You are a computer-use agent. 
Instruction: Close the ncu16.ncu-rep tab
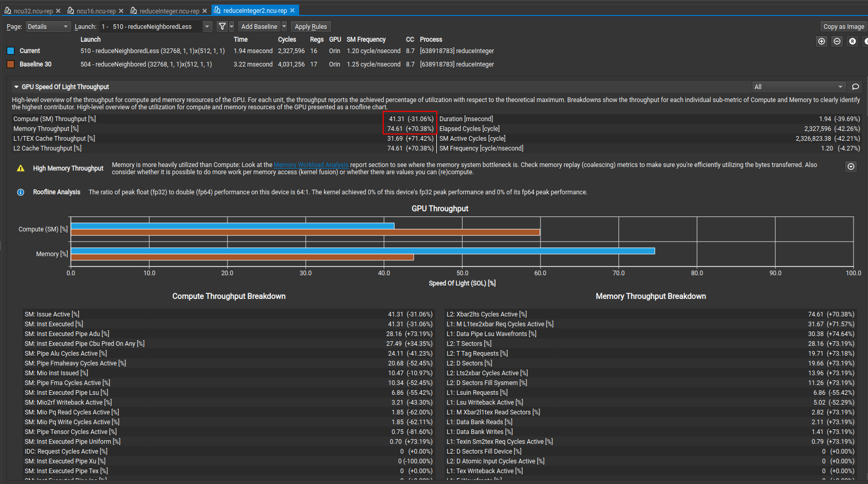coord(121,11)
